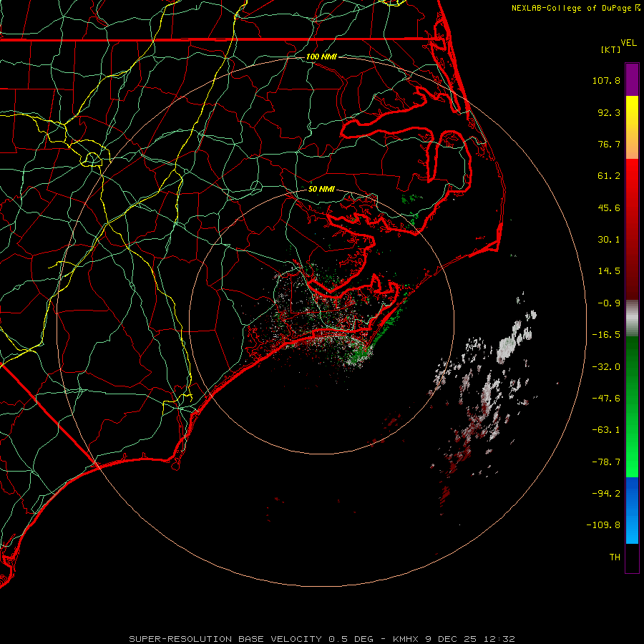Click the Super-Resolution Base Velocity caption
The image size is (644, 644).
click(321, 639)
